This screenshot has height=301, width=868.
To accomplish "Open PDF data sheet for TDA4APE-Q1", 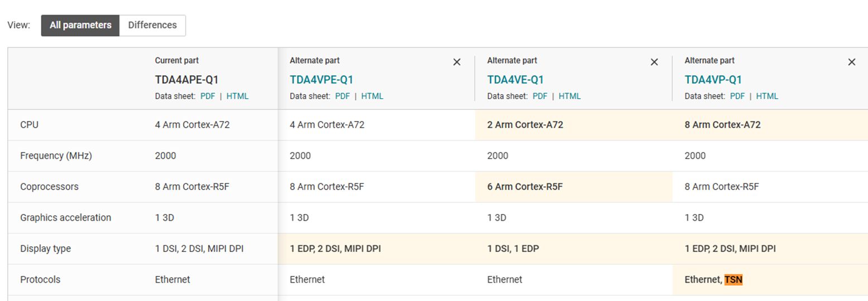I will pos(208,96).
